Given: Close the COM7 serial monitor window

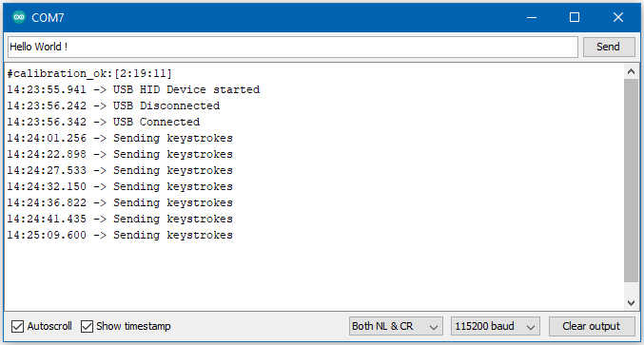Looking at the screenshot, I should (617, 17).
